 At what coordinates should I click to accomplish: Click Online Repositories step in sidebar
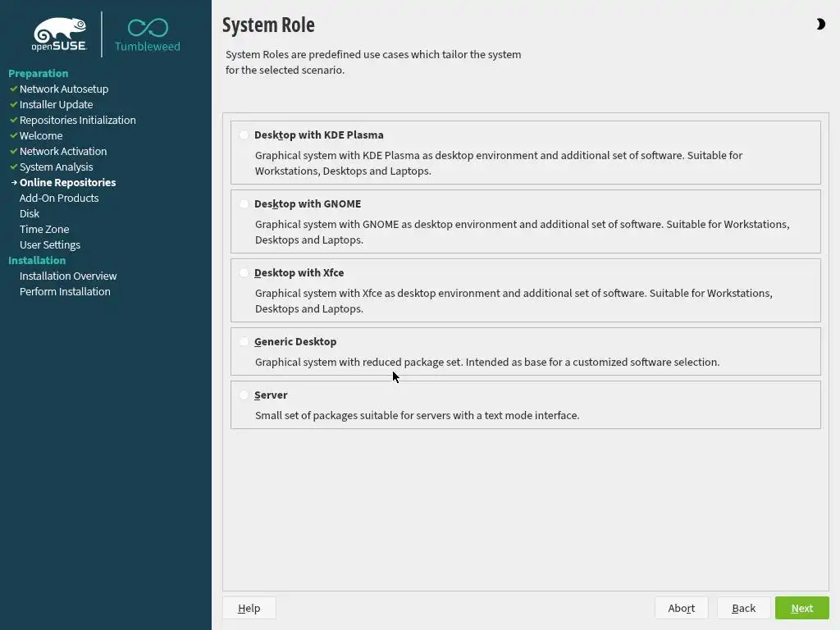click(x=67, y=182)
